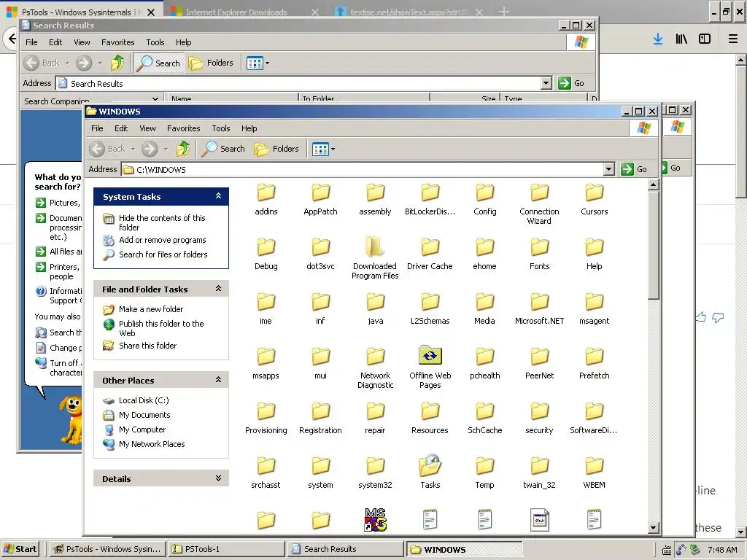Image resolution: width=747 pixels, height=560 pixels.
Task: Collapse the System Tasks panel
Action: pyautogui.click(x=218, y=196)
